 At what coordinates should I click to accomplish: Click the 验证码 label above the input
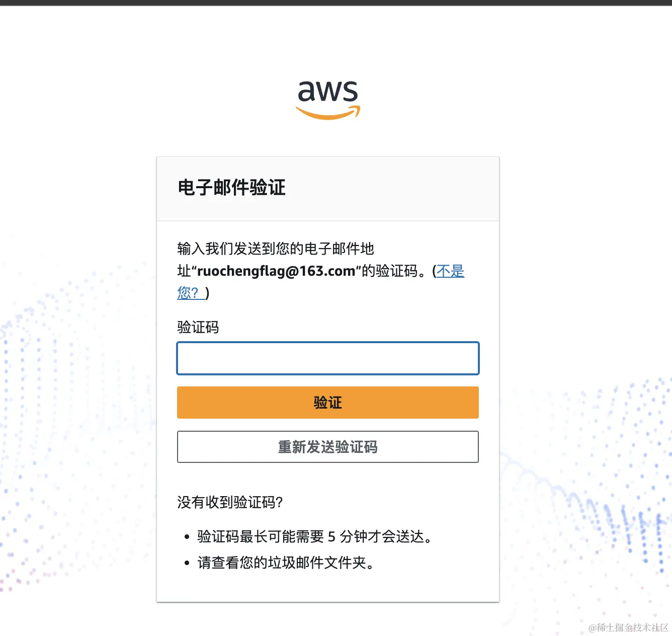[x=198, y=328]
